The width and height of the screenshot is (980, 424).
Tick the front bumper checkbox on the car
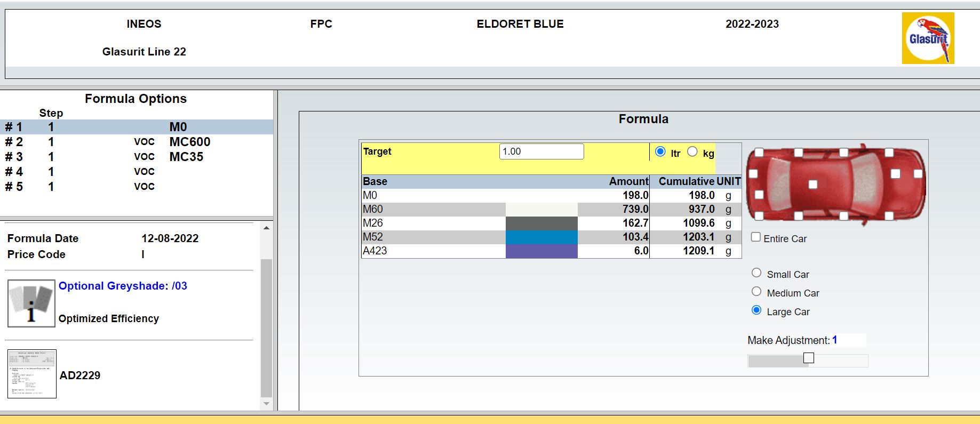coord(918,174)
